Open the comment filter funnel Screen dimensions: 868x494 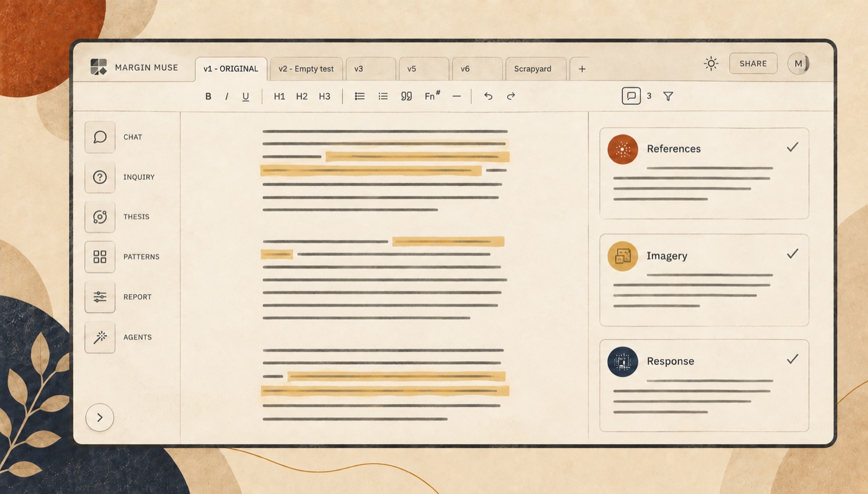(668, 96)
